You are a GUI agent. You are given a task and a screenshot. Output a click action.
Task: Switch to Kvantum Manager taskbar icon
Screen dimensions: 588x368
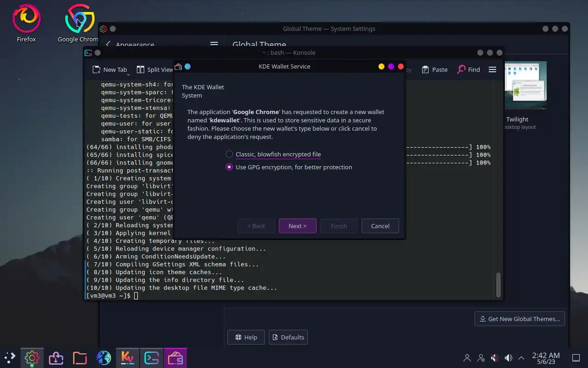[x=127, y=357]
